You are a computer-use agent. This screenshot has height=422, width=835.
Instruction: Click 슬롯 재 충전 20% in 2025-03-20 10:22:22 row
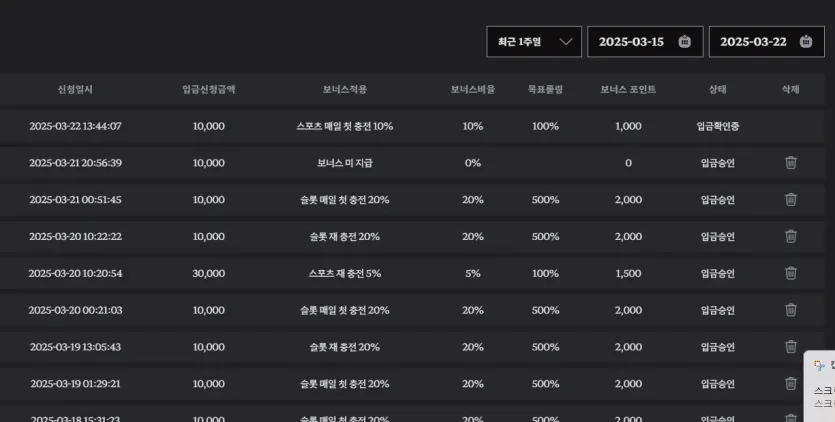coord(345,237)
